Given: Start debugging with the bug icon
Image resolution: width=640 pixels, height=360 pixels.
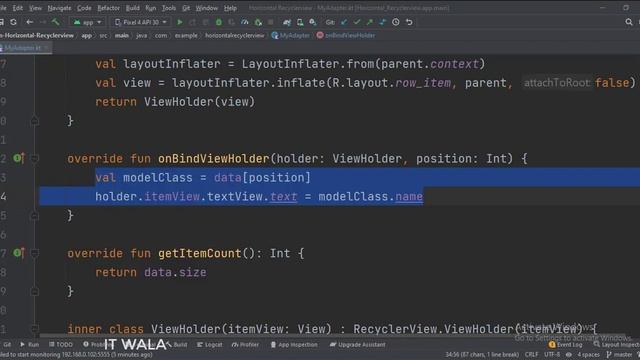Looking at the screenshot, I should pos(219,22).
